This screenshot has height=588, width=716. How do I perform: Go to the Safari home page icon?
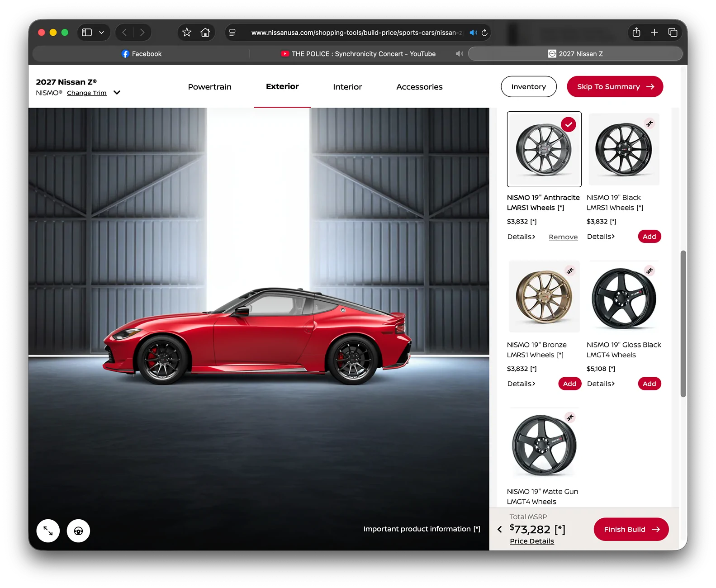(205, 33)
